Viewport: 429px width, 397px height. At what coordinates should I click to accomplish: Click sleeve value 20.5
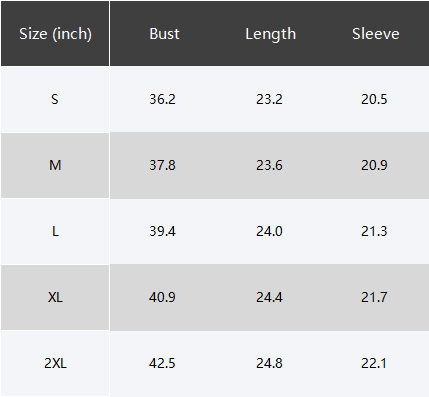[374, 99]
